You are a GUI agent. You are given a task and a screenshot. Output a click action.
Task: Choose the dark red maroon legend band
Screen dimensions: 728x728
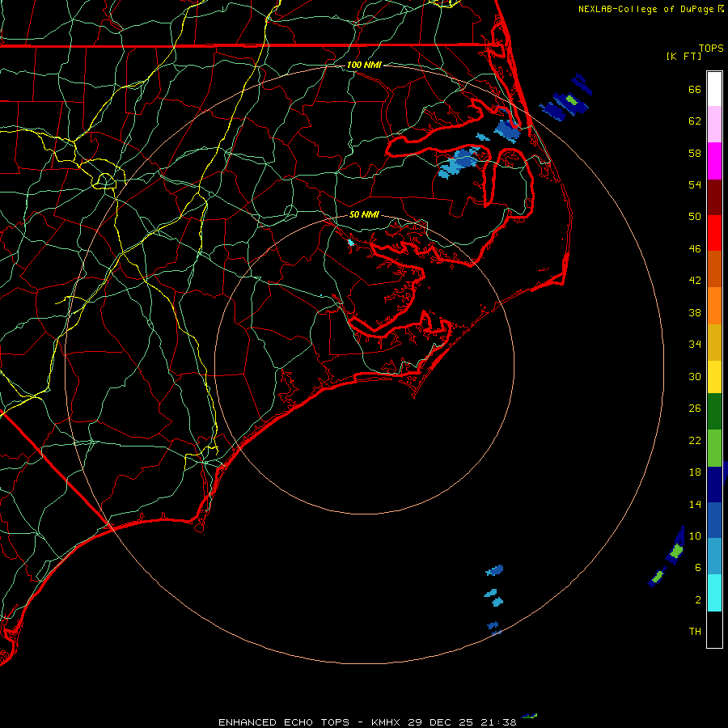(x=714, y=197)
